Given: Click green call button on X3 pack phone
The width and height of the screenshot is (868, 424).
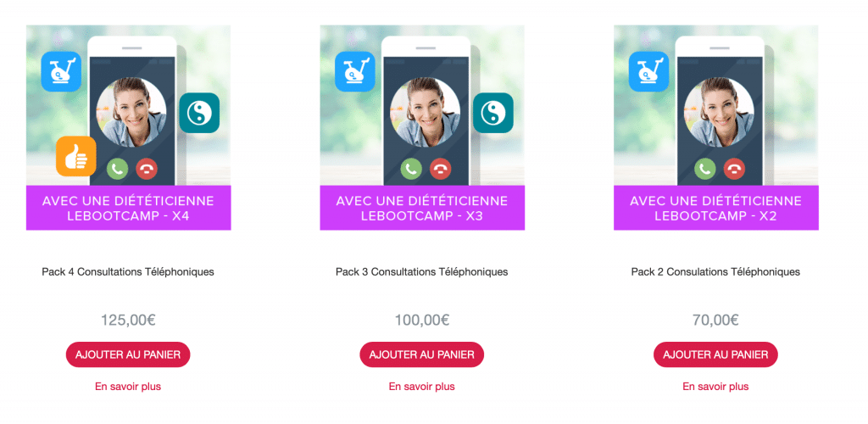Looking at the screenshot, I should click(411, 169).
